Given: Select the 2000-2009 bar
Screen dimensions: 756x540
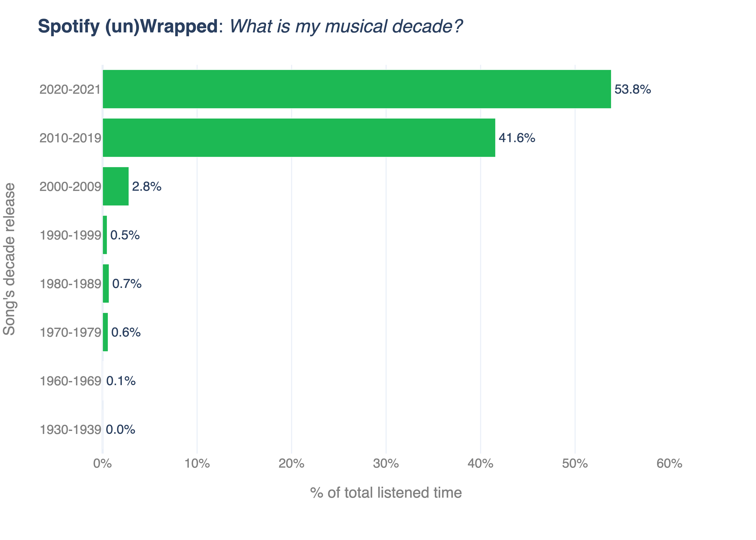Looking at the screenshot, I should pyautogui.click(x=115, y=186).
